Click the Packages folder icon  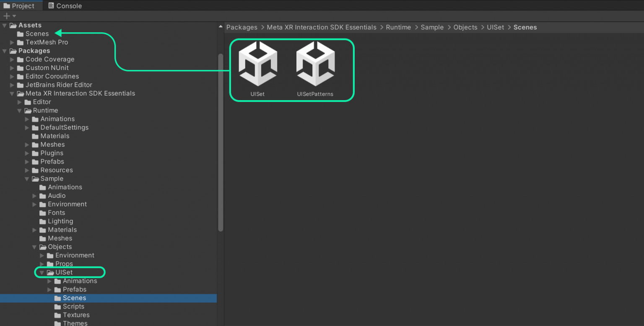point(13,51)
